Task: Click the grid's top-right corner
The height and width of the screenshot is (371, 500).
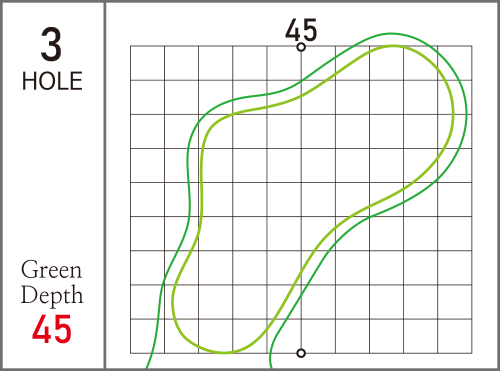Action: (472, 46)
